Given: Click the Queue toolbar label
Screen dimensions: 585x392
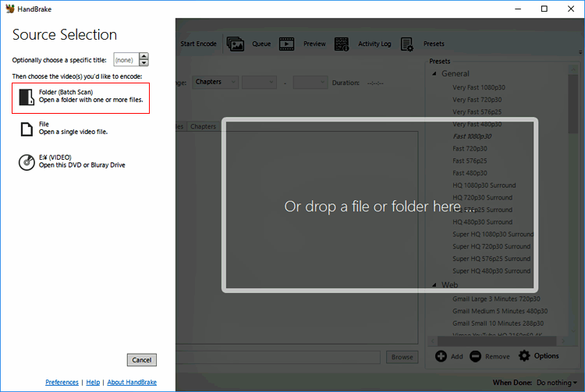Looking at the screenshot, I should pos(261,44).
